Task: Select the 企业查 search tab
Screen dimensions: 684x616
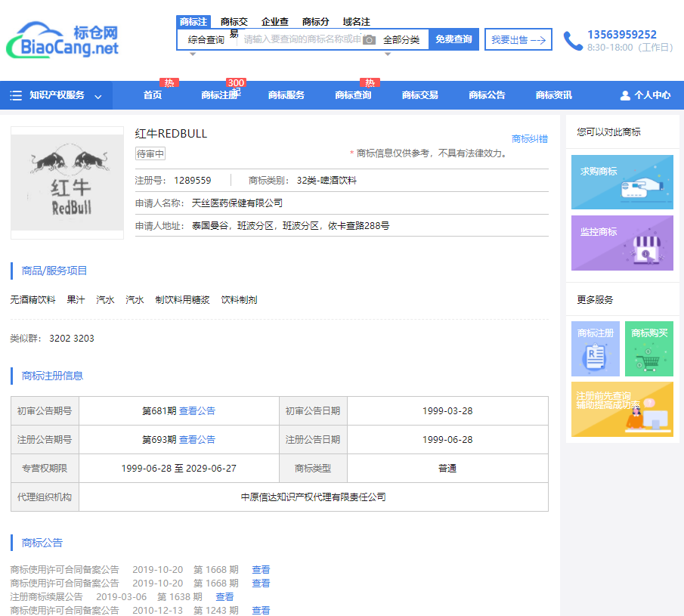Action: 275,22
